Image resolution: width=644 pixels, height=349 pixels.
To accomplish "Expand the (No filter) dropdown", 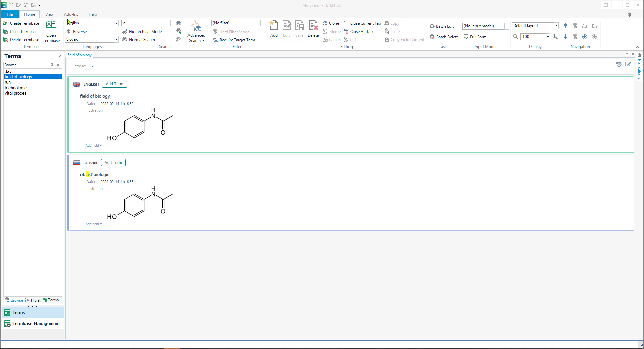I will tap(263, 23).
